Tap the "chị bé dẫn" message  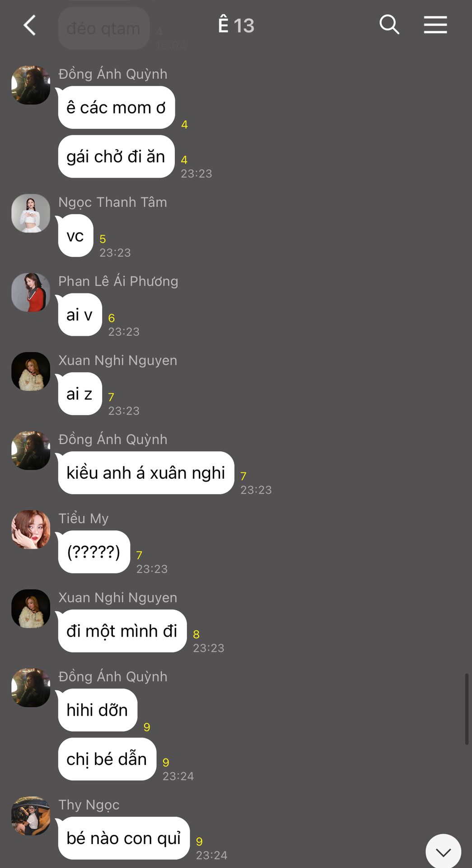tap(107, 759)
